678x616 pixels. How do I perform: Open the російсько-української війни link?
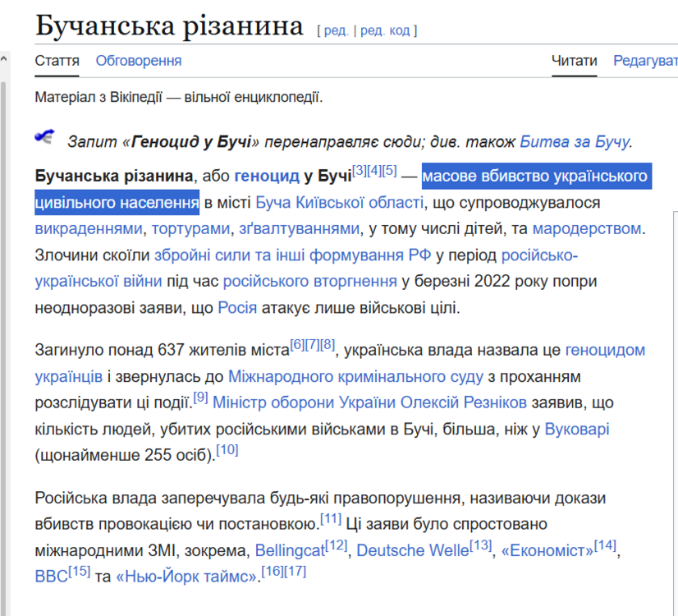(x=539, y=255)
